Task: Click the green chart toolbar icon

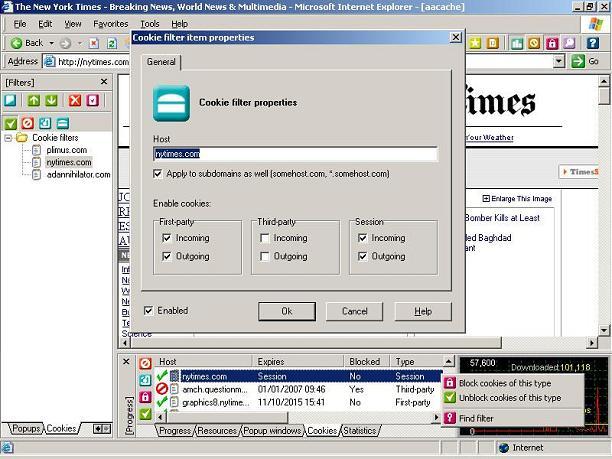Action: [517, 43]
